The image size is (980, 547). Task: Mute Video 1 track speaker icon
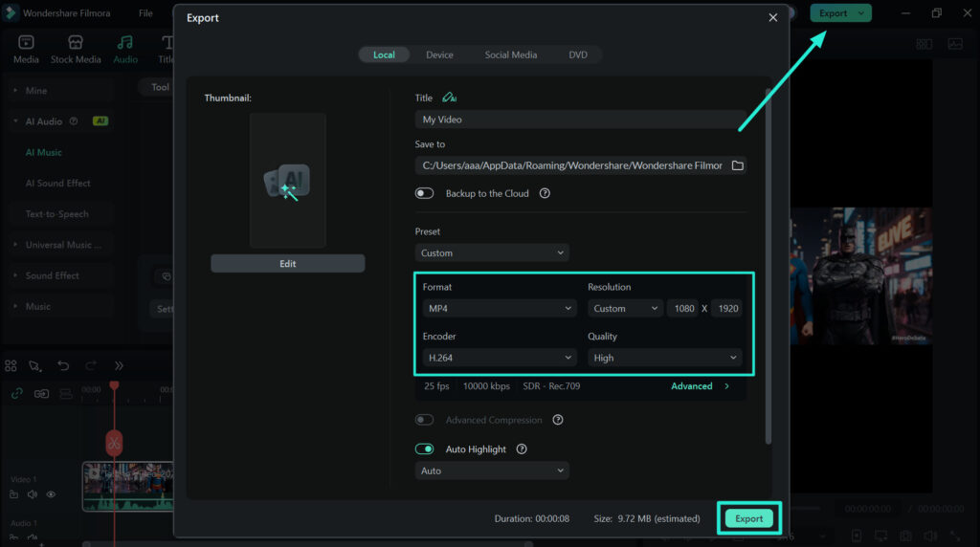click(33, 494)
